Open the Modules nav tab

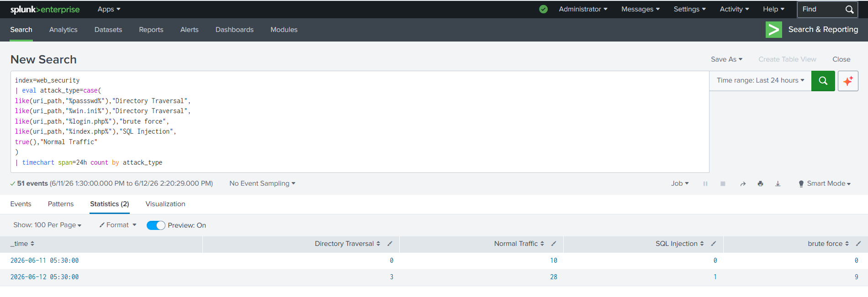(x=284, y=30)
